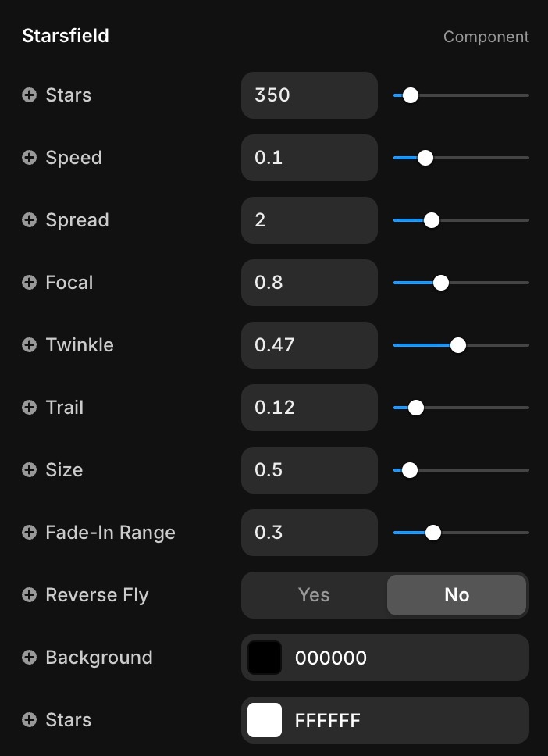Click the plus icon beside Speed
Viewport: 548px width, 756px height.
pos(30,158)
